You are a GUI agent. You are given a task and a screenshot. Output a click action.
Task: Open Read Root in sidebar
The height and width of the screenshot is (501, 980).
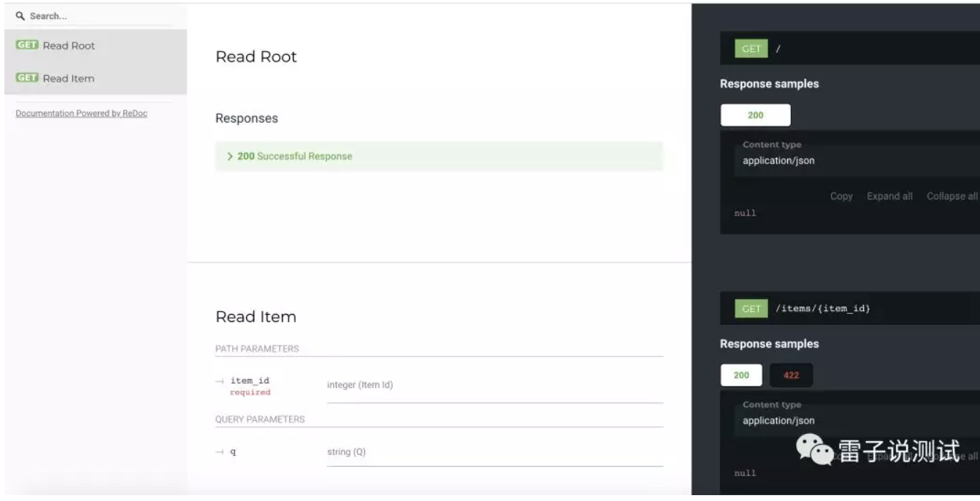96,45
